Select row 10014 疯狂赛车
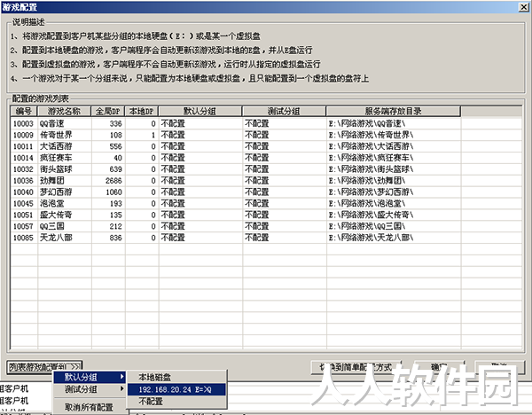Screen dimensions: 532x415 tap(266, 158)
